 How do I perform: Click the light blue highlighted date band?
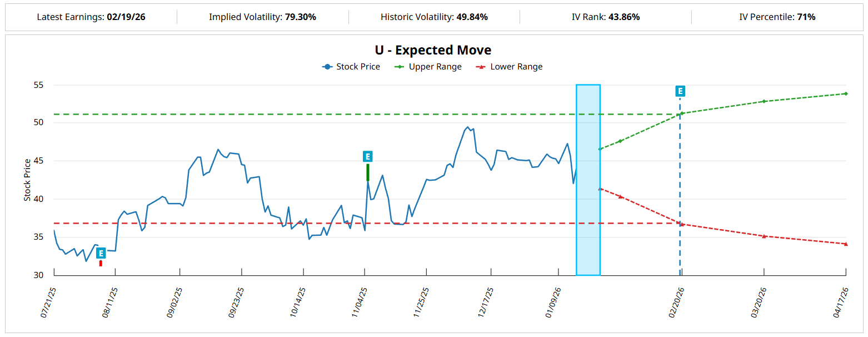588,180
